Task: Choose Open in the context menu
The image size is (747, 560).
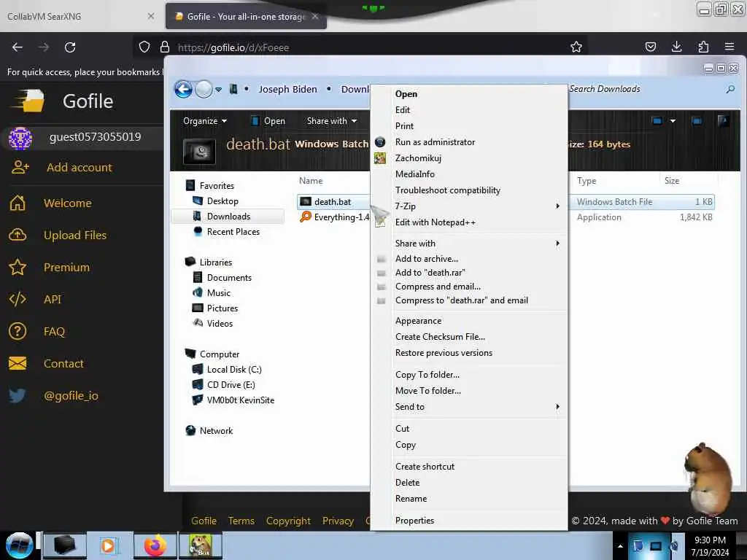Action: [x=469, y=94]
